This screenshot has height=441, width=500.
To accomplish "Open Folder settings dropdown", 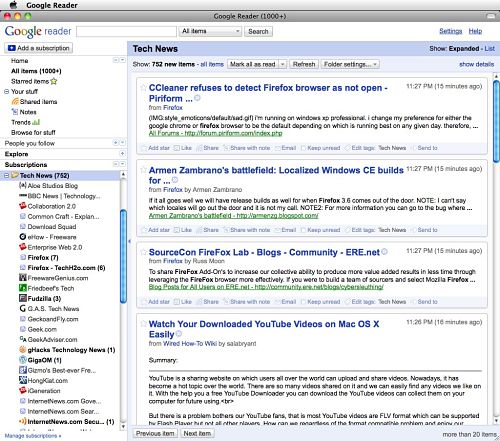I will tap(350, 64).
